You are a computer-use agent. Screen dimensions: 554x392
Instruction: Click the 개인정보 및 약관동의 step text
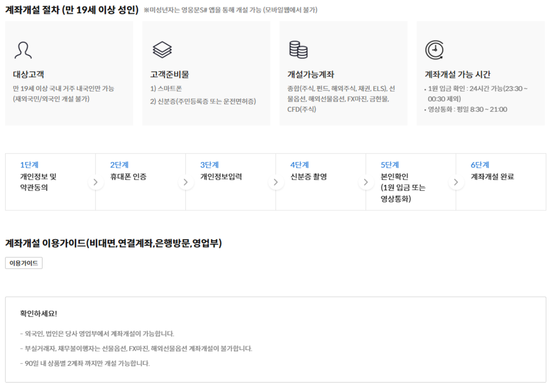coord(38,182)
